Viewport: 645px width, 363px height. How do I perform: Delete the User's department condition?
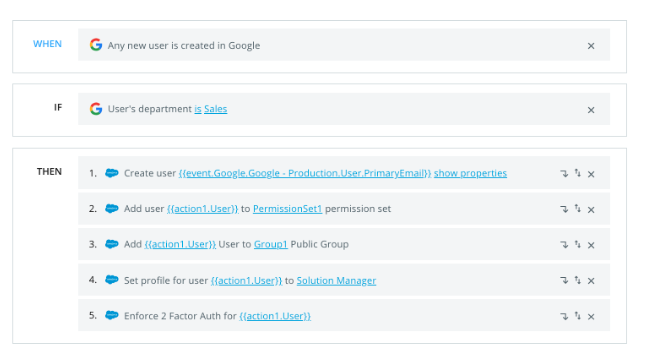point(591,110)
